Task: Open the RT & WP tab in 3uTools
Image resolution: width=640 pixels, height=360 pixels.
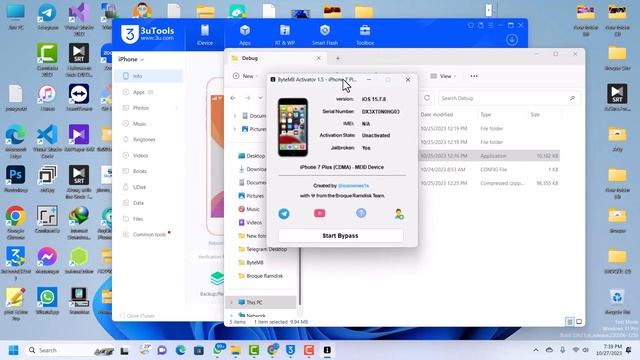Action: tap(284, 35)
